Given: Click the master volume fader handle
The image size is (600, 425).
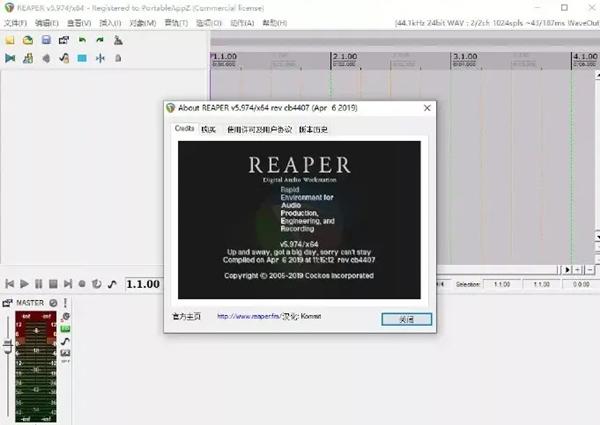Looking at the screenshot, I should pyautogui.click(x=8, y=346).
